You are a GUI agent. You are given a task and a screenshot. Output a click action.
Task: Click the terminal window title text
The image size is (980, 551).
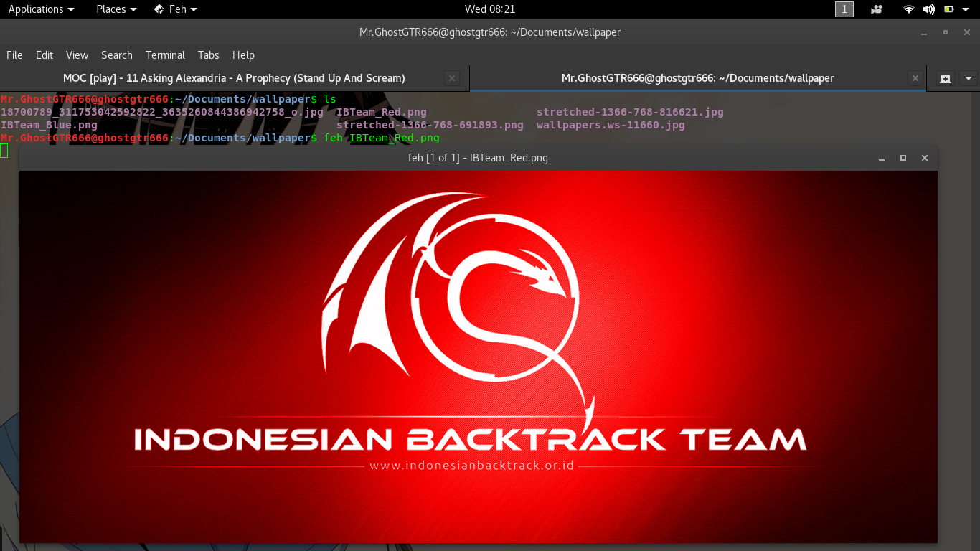490,32
